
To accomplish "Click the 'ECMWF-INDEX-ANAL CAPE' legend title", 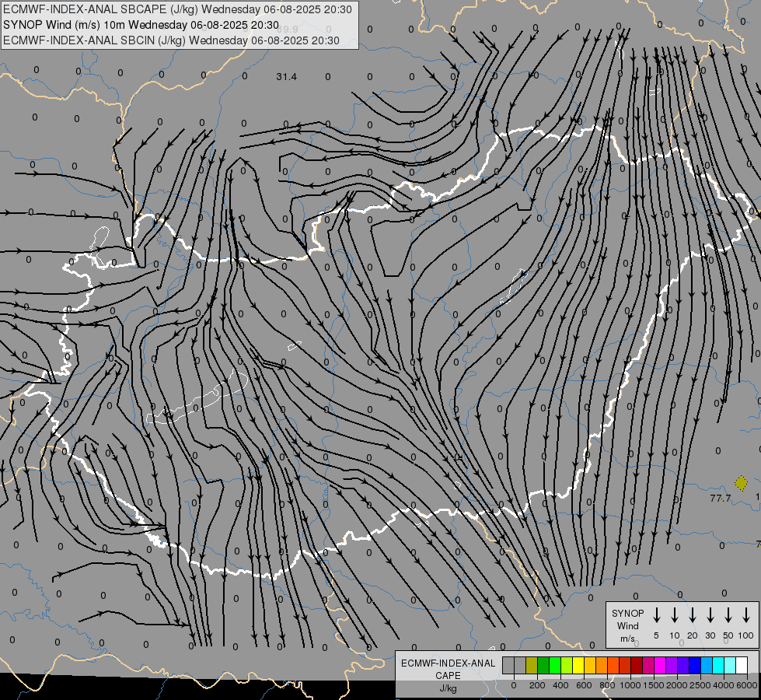I will click(x=448, y=669).
